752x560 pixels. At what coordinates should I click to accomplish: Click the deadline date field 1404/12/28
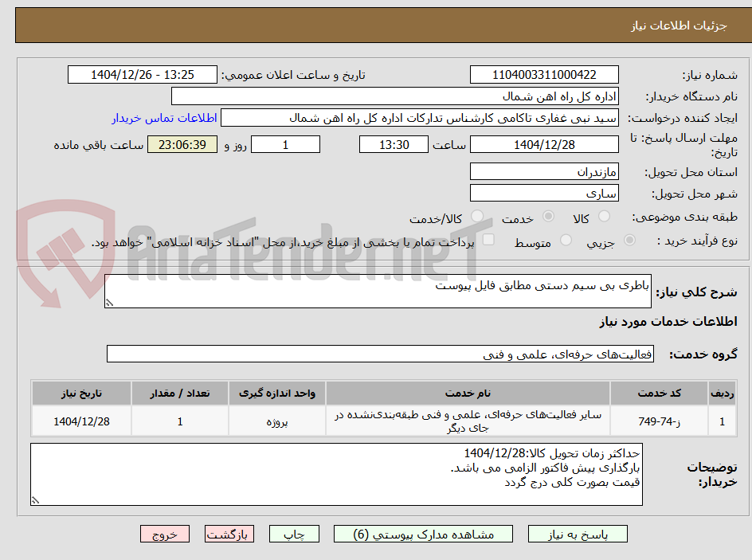pyautogui.click(x=544, y=144)
